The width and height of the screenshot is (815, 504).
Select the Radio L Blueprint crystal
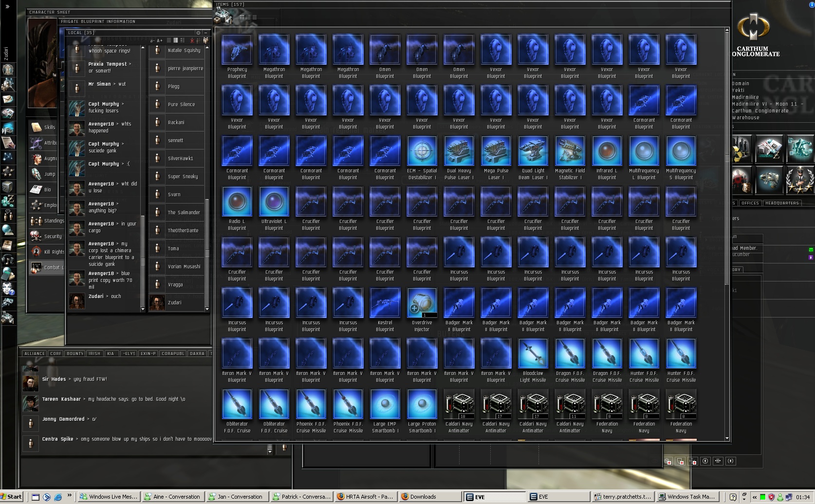click(237, 208)
